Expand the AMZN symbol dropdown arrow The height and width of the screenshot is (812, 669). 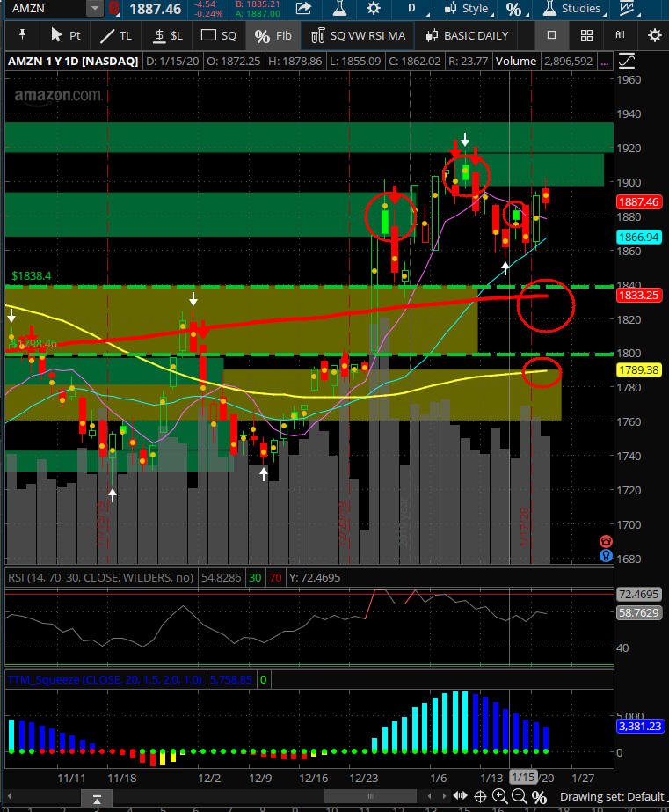95,8
